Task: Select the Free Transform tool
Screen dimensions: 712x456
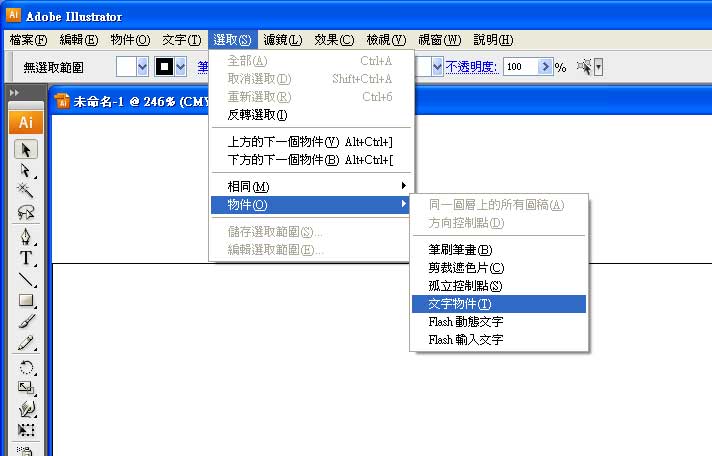Action: (26, 429)
